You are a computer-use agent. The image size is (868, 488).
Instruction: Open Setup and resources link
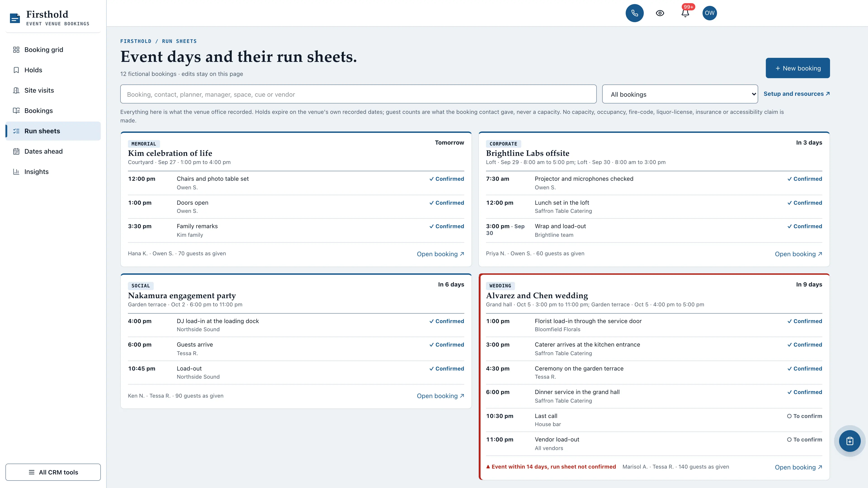click(797, 94)
